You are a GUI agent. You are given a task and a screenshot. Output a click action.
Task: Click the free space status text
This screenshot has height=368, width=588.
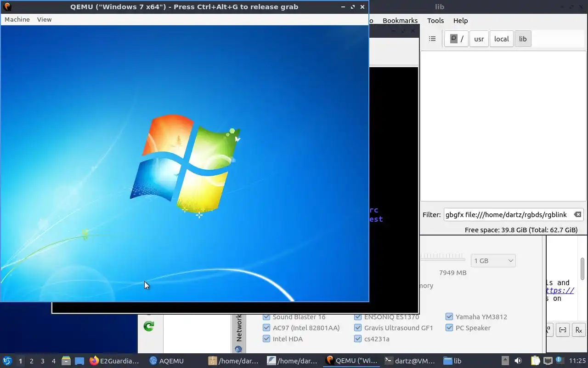click(x=521, y=230)
